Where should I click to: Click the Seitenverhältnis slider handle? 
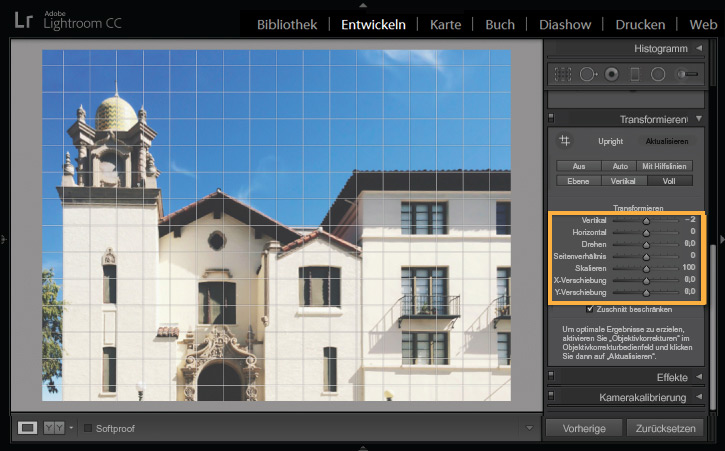tap(646, 257)
